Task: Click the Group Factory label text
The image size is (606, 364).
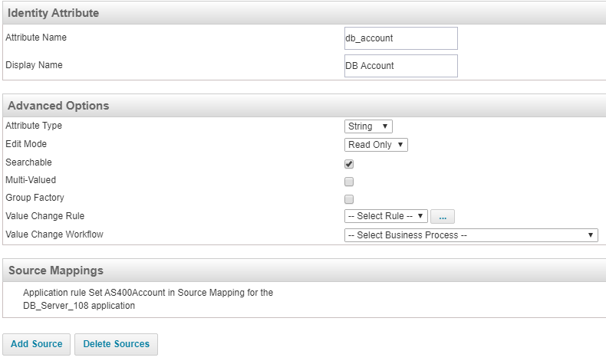Action: pos(35,198)
